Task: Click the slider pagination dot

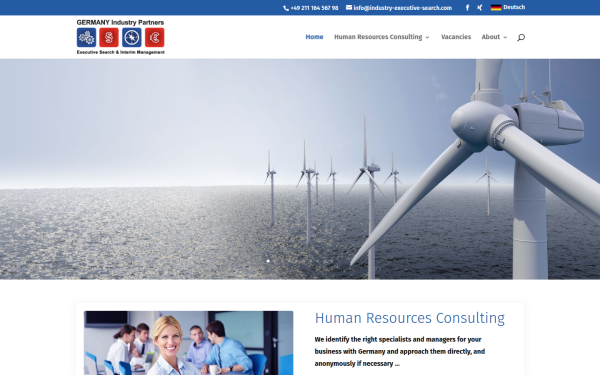Action: (x=268, y=261)
